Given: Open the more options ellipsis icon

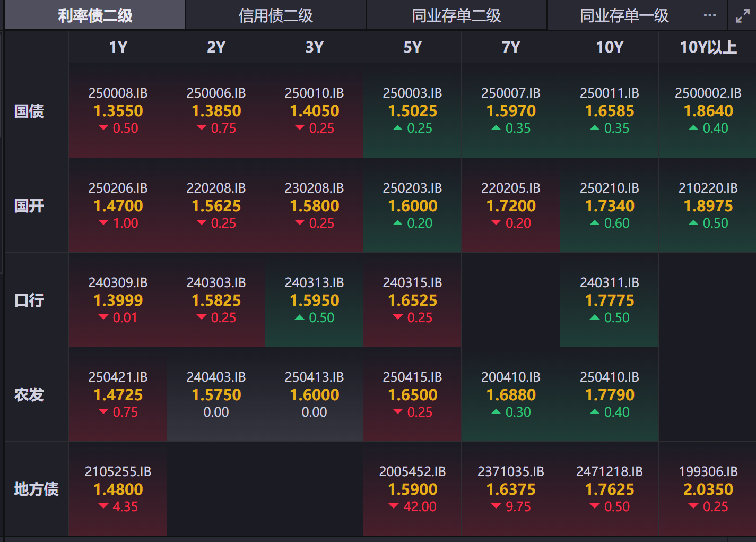Looking at the screenshot, I should pyautogui.click(x=709, y=15).
